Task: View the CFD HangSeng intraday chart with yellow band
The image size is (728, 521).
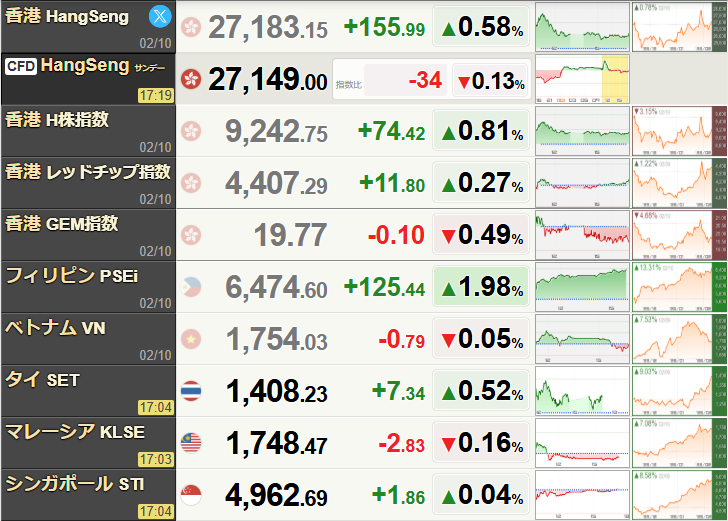Action: click(x=582, y=79)
